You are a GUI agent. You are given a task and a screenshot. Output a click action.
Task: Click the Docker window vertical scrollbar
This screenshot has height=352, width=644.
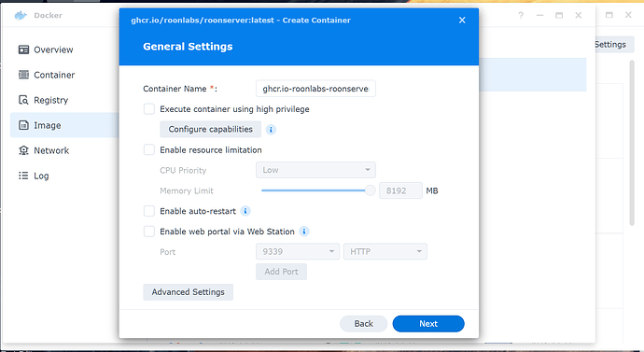632,143
